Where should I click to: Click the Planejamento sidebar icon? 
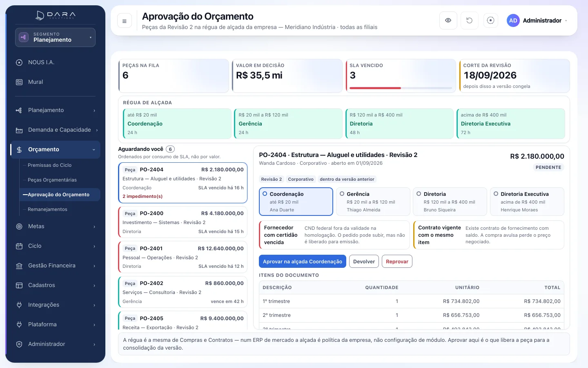tap(19, 110)
